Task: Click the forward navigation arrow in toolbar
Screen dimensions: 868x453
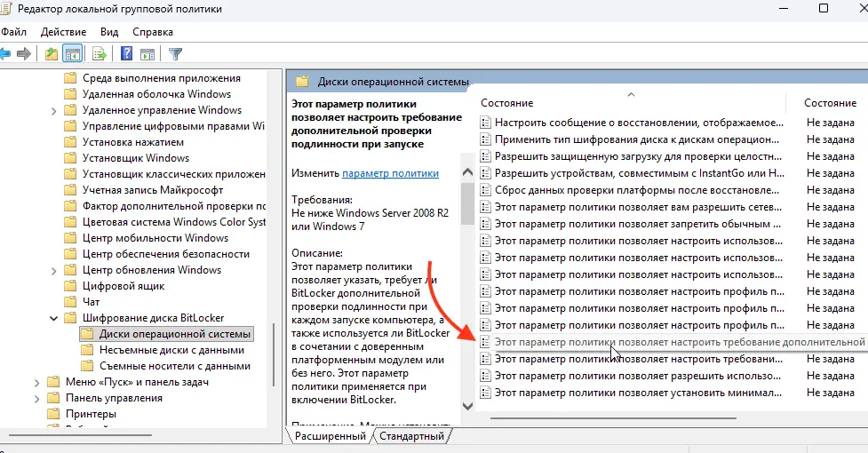Action: coord(26,54)
